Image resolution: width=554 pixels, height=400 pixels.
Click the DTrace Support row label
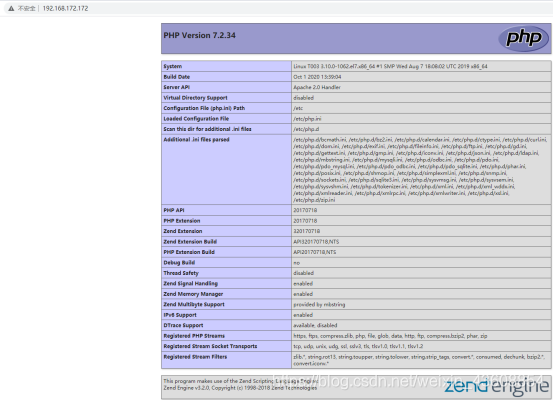[183, 325]
